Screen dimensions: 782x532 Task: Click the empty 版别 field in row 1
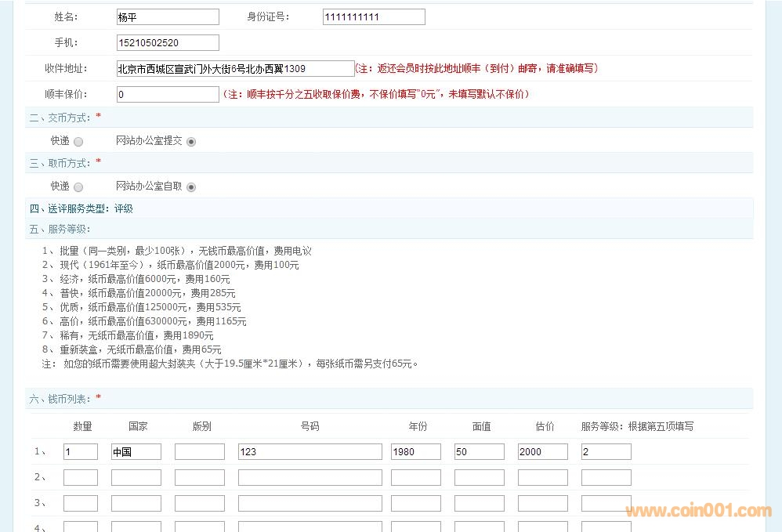coord(199,452)
